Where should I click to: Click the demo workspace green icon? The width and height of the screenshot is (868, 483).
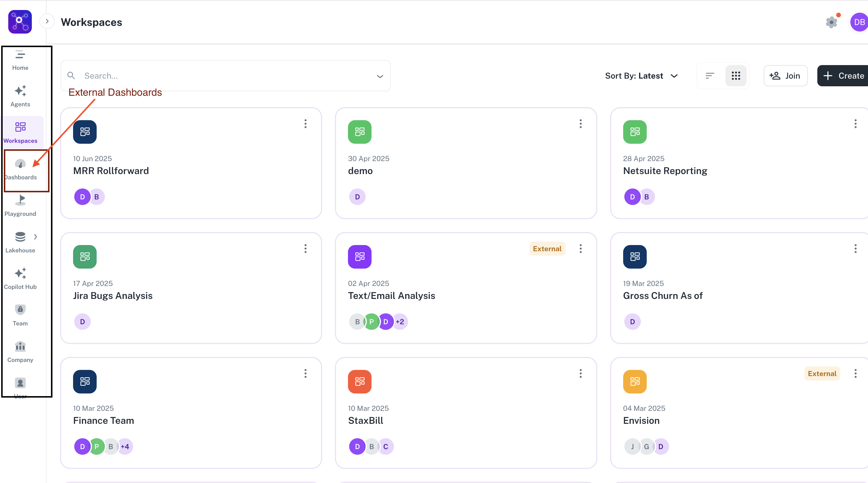click(360, 132)
